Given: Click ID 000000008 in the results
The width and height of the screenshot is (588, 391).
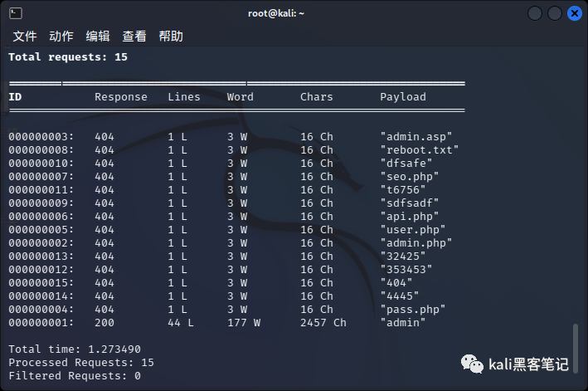Looking at the screenshot, I should [x=41, y=149].
